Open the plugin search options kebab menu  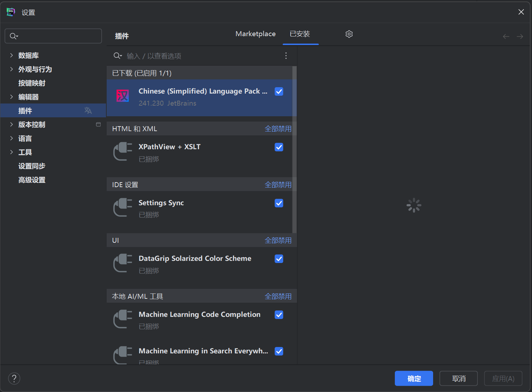coord(286,56)
